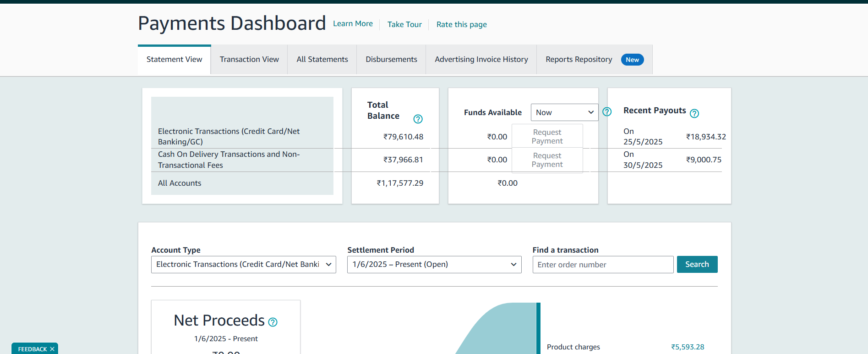Click the Rate this page link
Viewport: 868px width, 354px height.
461,24
